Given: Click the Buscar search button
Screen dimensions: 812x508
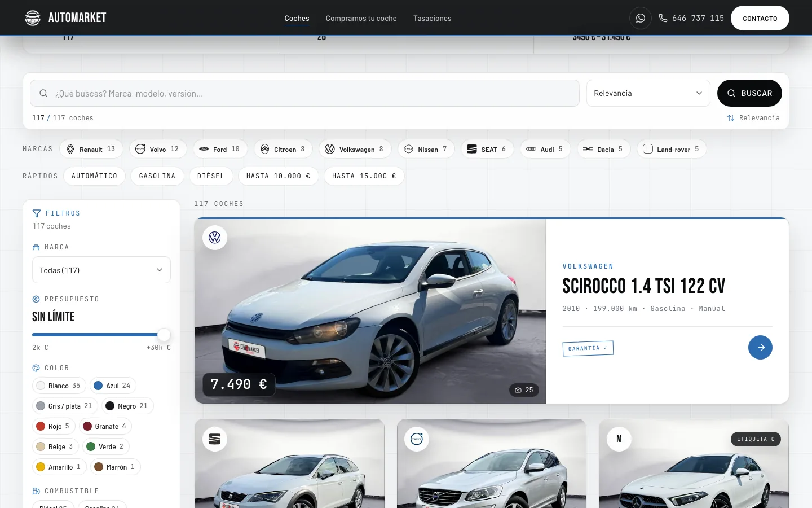Looking at the screenshot, I should [x=749, y=93].
